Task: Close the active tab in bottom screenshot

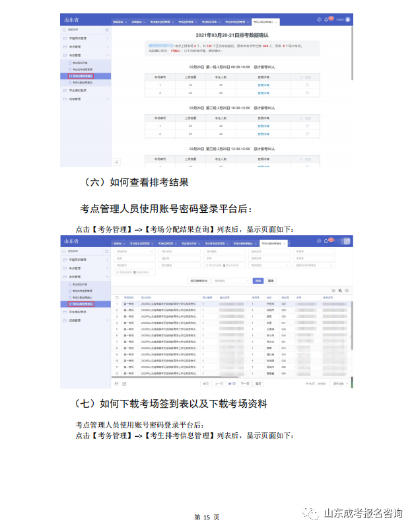Action: pos(285,244)
